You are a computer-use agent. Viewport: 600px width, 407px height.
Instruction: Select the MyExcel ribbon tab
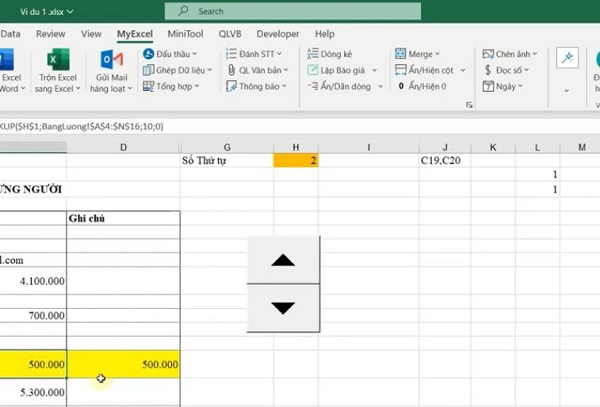coord(135,34)
